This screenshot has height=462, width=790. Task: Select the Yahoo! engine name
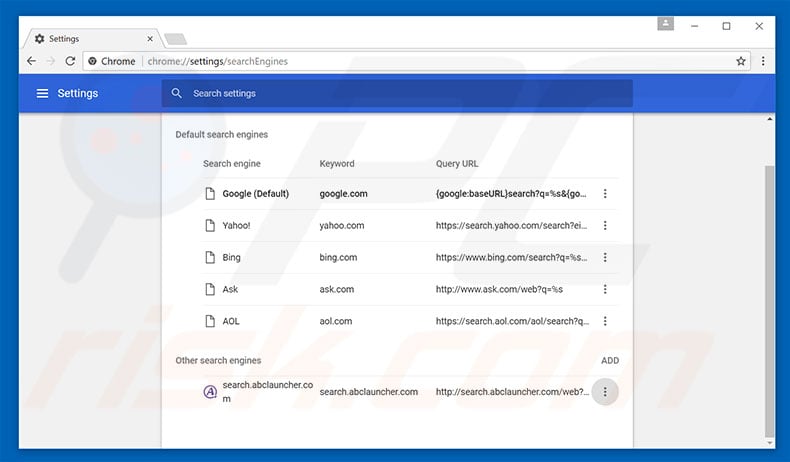[x=236, y=225]
